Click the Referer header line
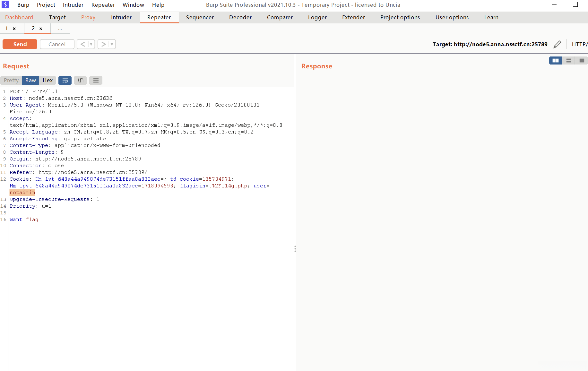This screenshot has height=371, width=588. [78, 172]
